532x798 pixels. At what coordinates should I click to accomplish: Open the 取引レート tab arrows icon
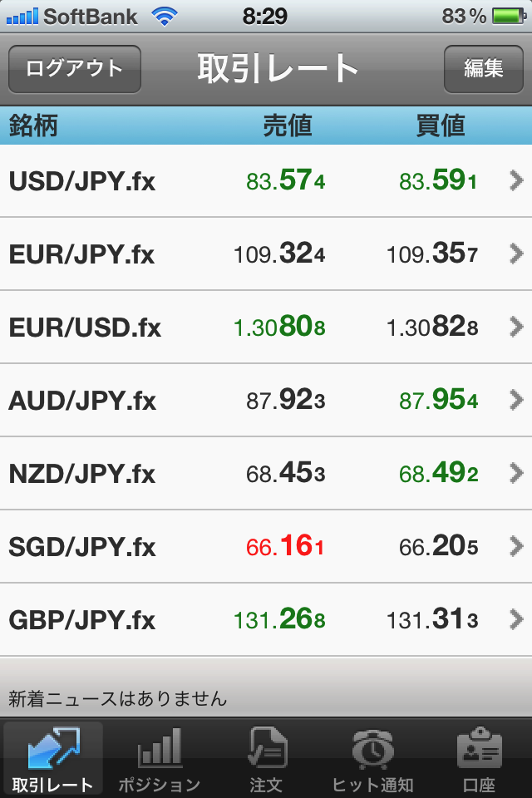pos(53,747)
